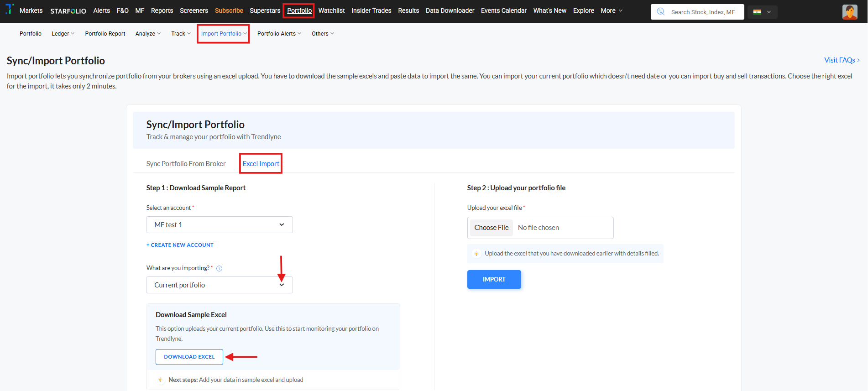868x391 pixels.
Task: Open the Portfolio Alerts submenu dropdown
Action: coord(279,34)
